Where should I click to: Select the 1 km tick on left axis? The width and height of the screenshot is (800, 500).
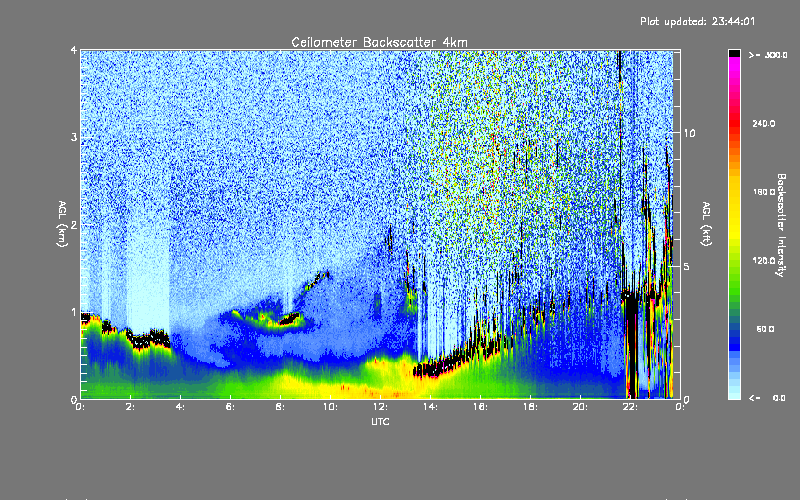coord(74,312)
